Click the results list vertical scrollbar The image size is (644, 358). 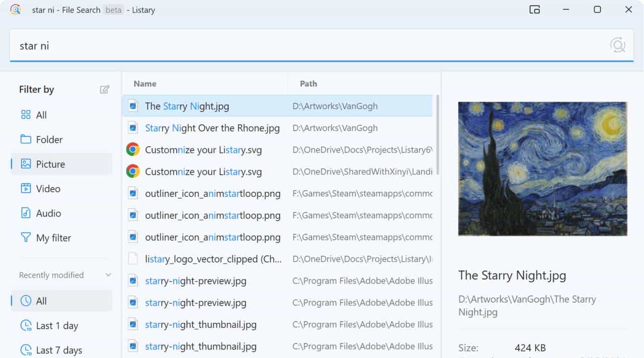tap(437, 135)
